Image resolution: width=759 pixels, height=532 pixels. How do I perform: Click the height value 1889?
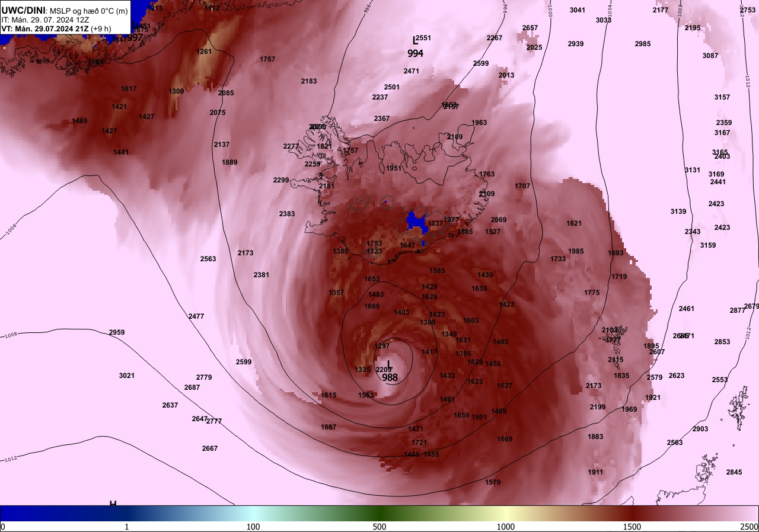229,162
